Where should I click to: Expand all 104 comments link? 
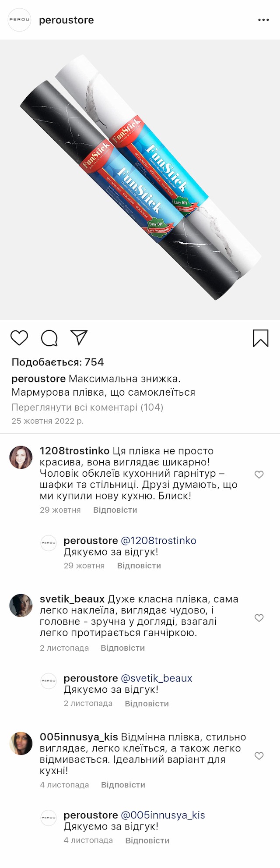87,407
